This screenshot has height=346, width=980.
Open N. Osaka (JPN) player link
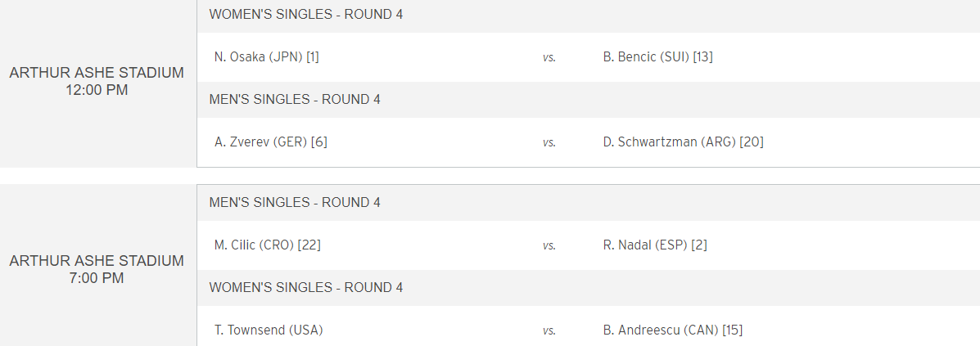click(x=266, y=56)
